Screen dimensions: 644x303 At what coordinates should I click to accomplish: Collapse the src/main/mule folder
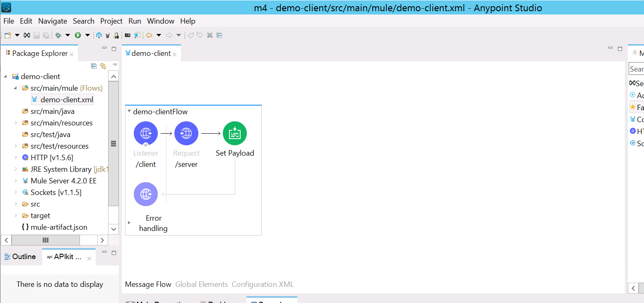pyautogui.click(x=16, y=88)
